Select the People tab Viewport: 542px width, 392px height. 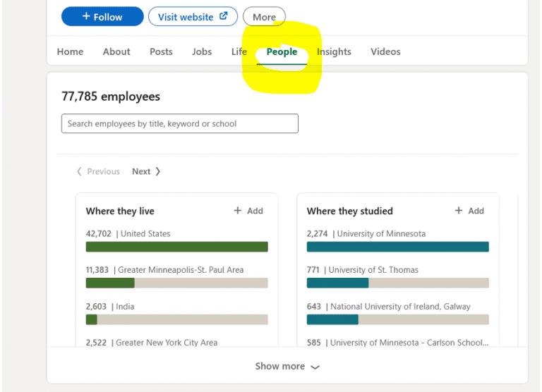coord(282,51)
